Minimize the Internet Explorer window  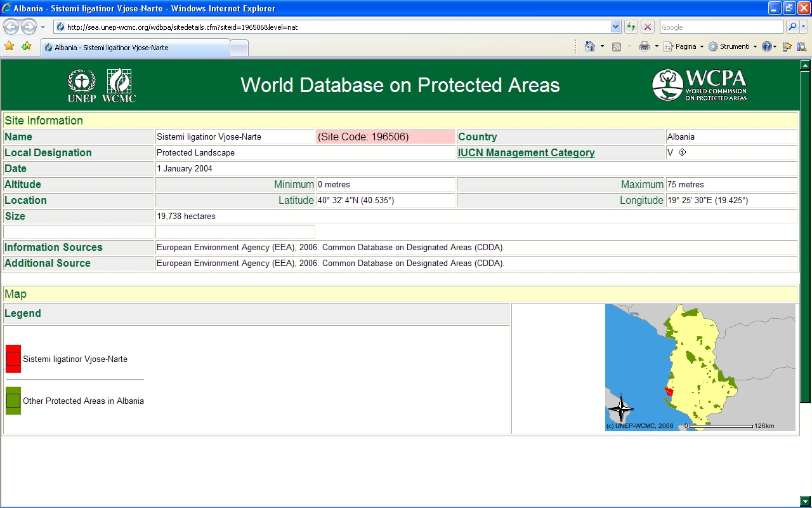click(x=775, y=8)
